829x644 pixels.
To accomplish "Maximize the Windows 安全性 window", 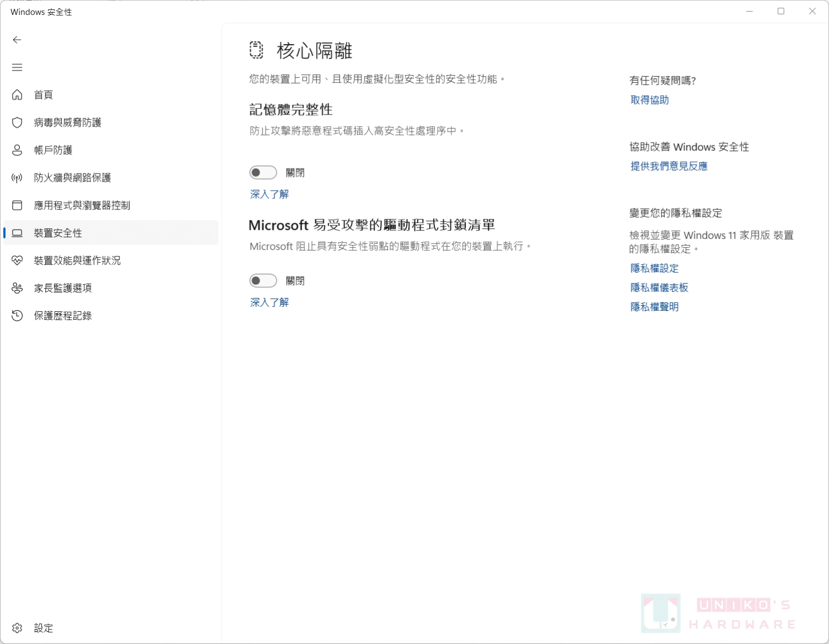I will click(781, 11).
